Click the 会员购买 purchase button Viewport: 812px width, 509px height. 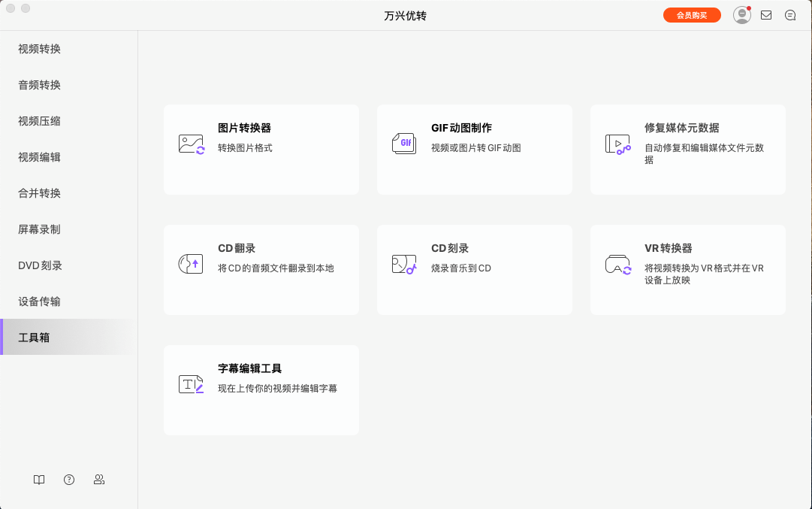[x=691, y=14]
